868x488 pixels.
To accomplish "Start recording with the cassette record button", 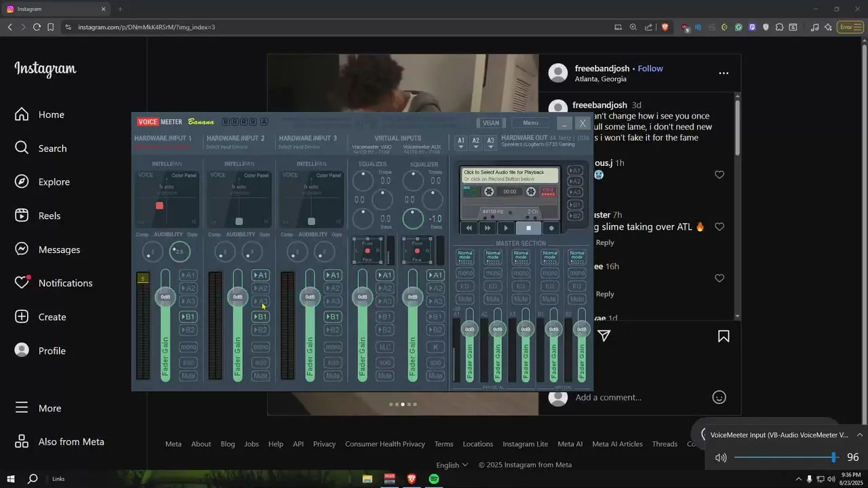I will (551, 228).
